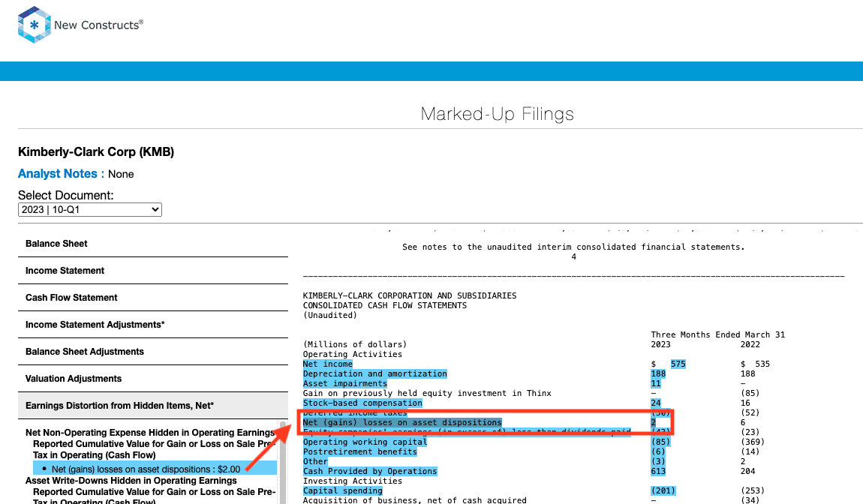Open the Select Document dropdown

click(90, 210)
